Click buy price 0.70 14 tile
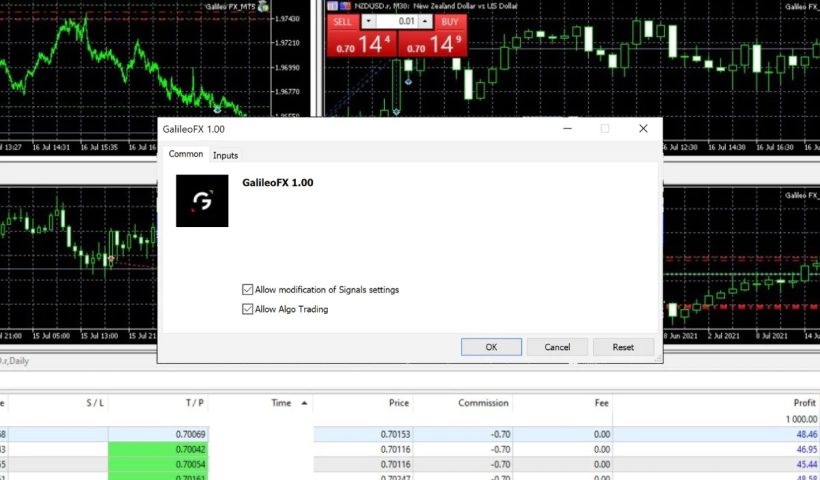The image size is (820, 480). (x=432, y=43)
